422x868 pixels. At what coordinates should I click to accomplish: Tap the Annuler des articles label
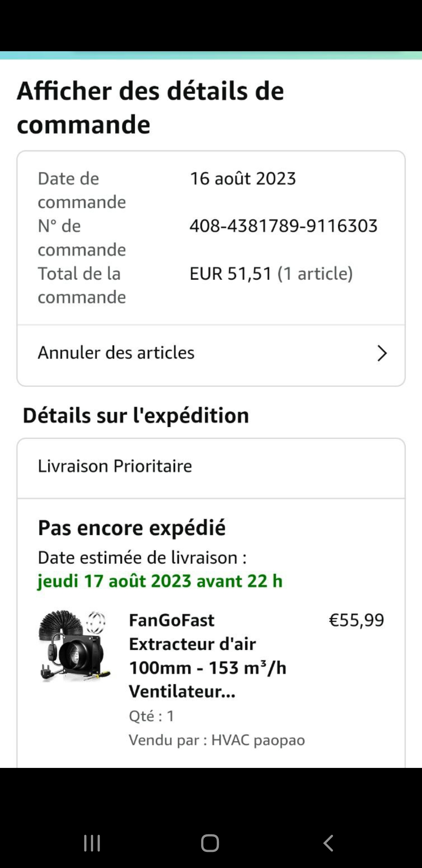point(116,353)
